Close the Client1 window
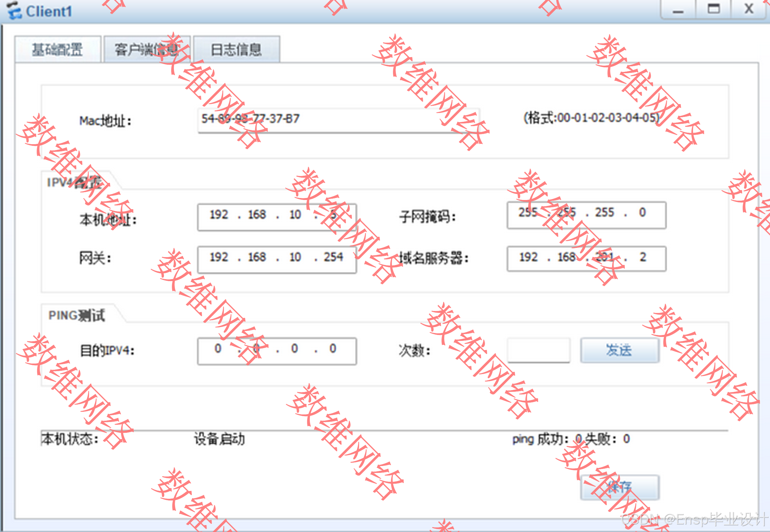Screen dimensions: 770x532 click(x=749, y=9)
